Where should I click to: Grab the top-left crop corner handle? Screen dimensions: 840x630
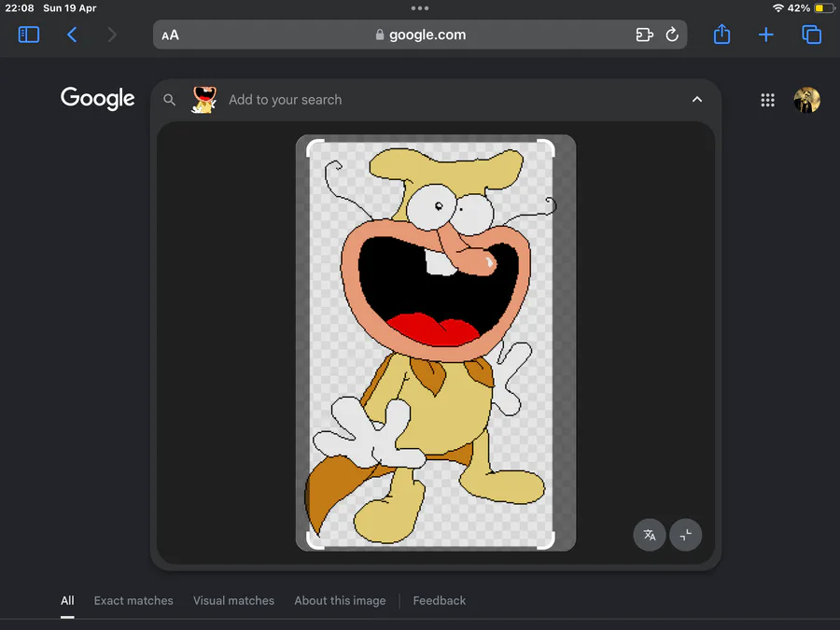tap(315, 147)
